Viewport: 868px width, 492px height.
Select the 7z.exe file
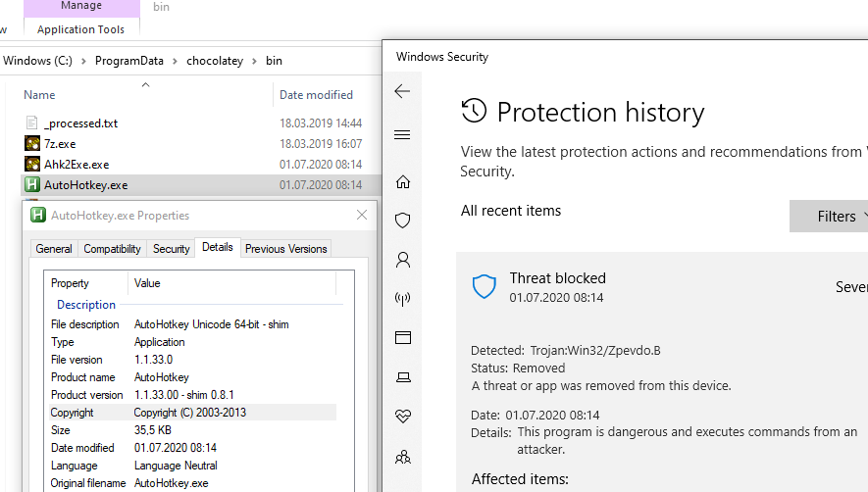(x=60, y=144)
